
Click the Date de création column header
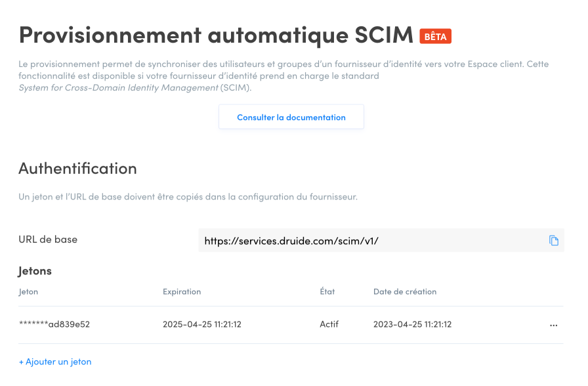[405, 291]
